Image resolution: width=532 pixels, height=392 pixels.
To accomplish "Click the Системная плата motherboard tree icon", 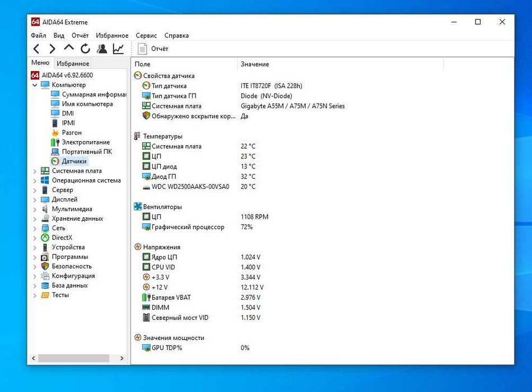I will 45,171.
